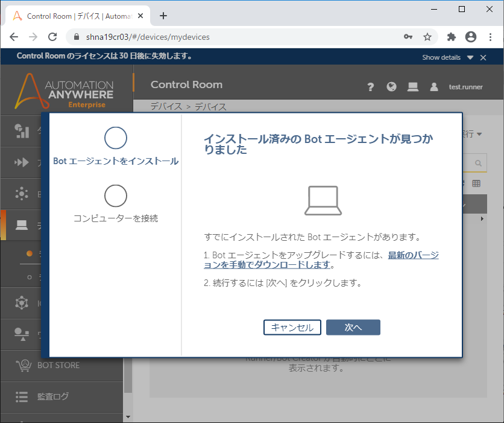This screenshot has width=504, height=423.
Task: Click the BOT STORE cart icon
Action: [x=24, y=366]
